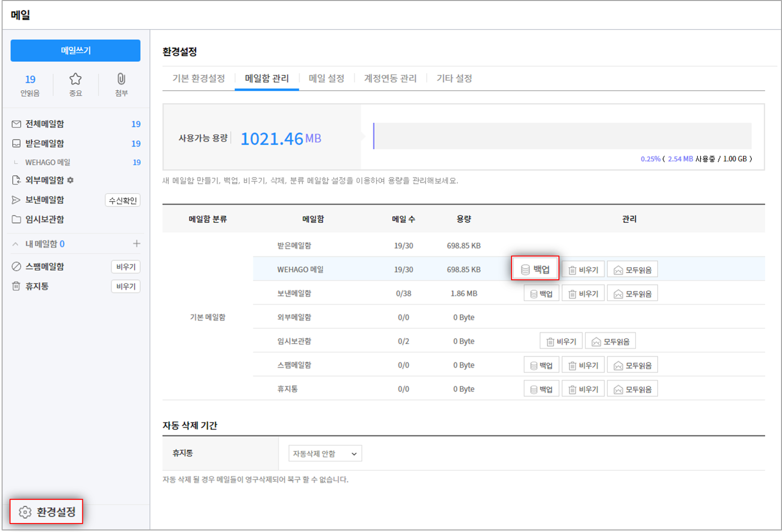Open the 휴지통 trash folder in sidebar
This screenshot has height=532, width=782.
click(37, 286)
